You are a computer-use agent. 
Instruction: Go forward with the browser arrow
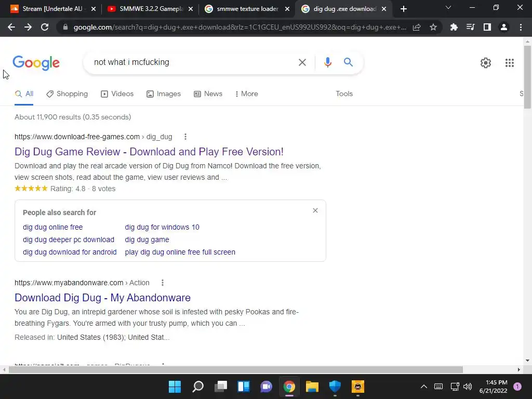point(28,27)
